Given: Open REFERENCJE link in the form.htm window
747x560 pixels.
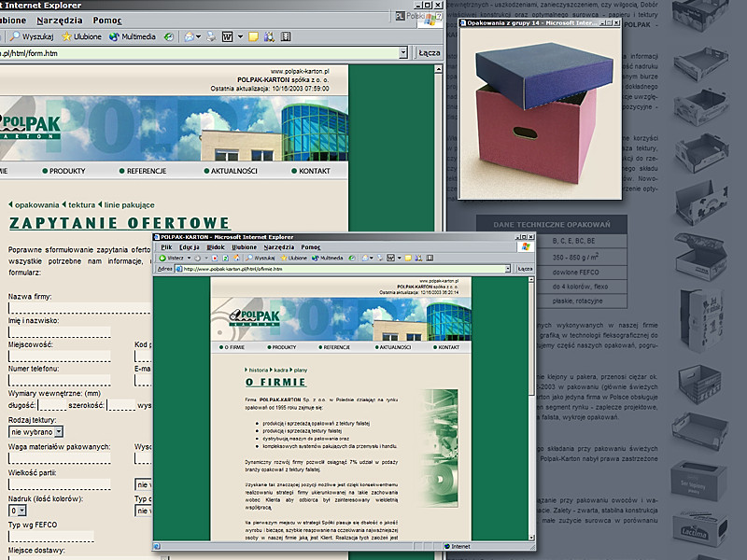Looking at the screenshot, I should pyautogui.click(x=143, y=171).
